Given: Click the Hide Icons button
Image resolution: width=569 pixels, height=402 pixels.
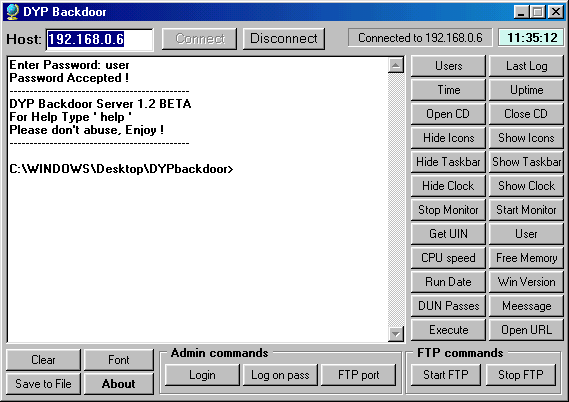Looking at the screenshot, I should point(448,138).
